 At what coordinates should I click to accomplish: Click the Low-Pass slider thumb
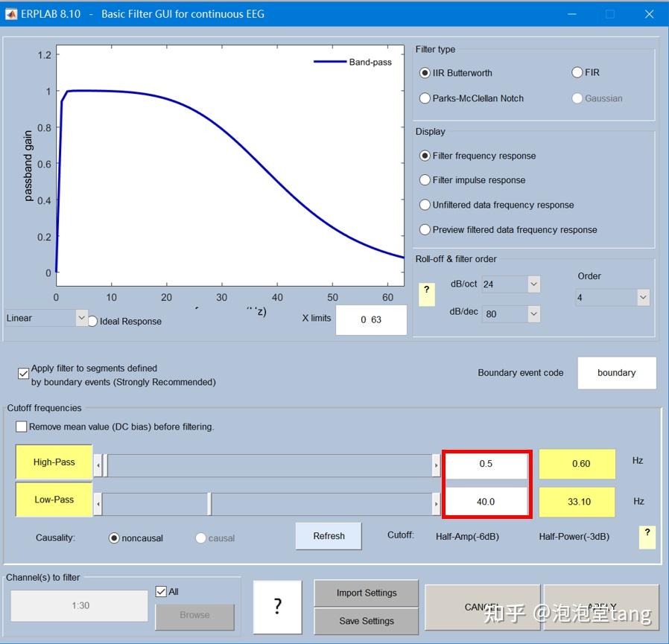209,504
